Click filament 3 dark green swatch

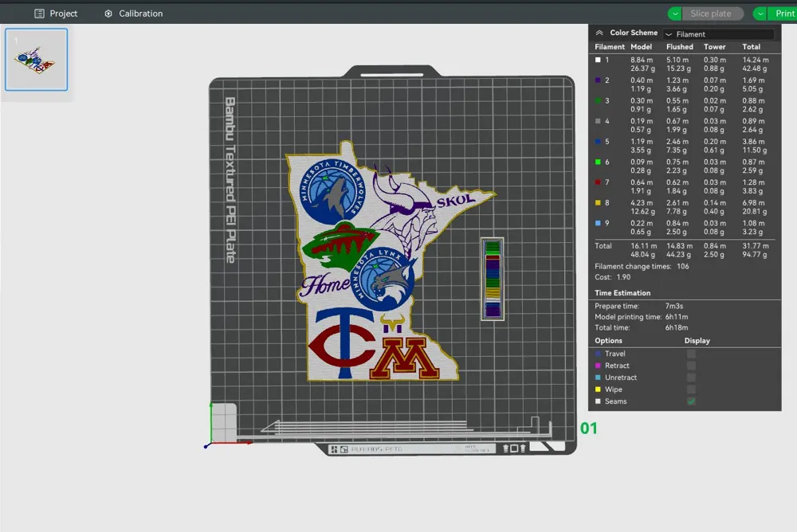pos(598,100)
